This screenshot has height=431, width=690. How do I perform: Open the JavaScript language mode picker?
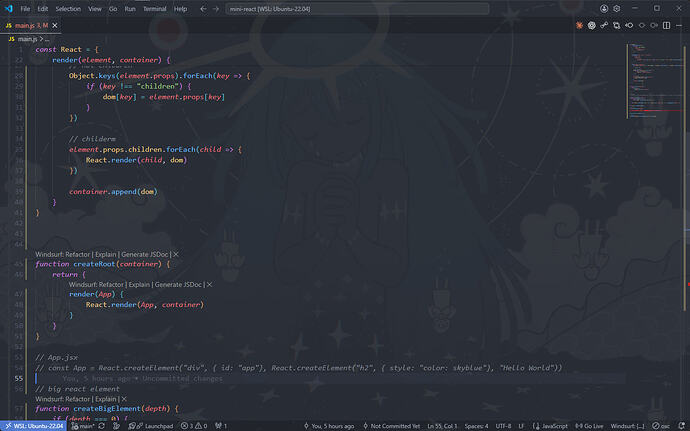tap(551, 426)
